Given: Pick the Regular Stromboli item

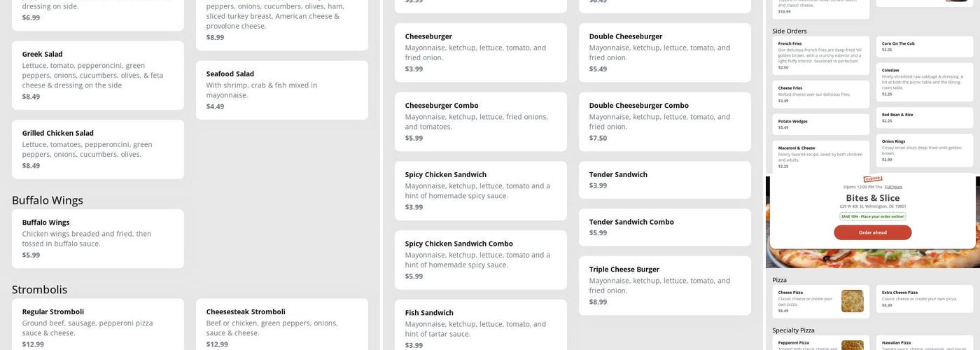Looking at the screenshot, I should (x=98, y=325).
